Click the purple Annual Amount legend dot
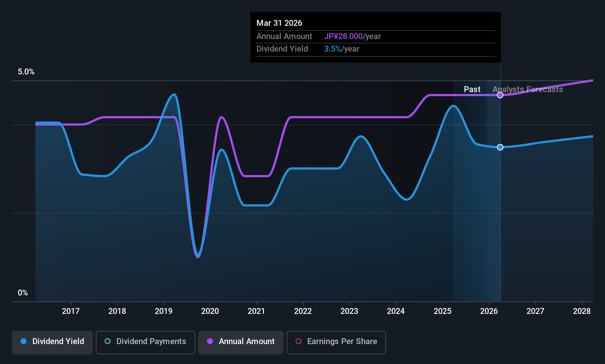 (210, 341)
